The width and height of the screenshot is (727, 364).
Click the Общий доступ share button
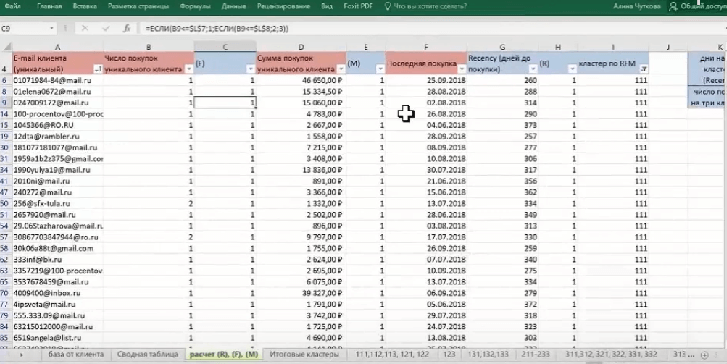[x=699, y=6]
